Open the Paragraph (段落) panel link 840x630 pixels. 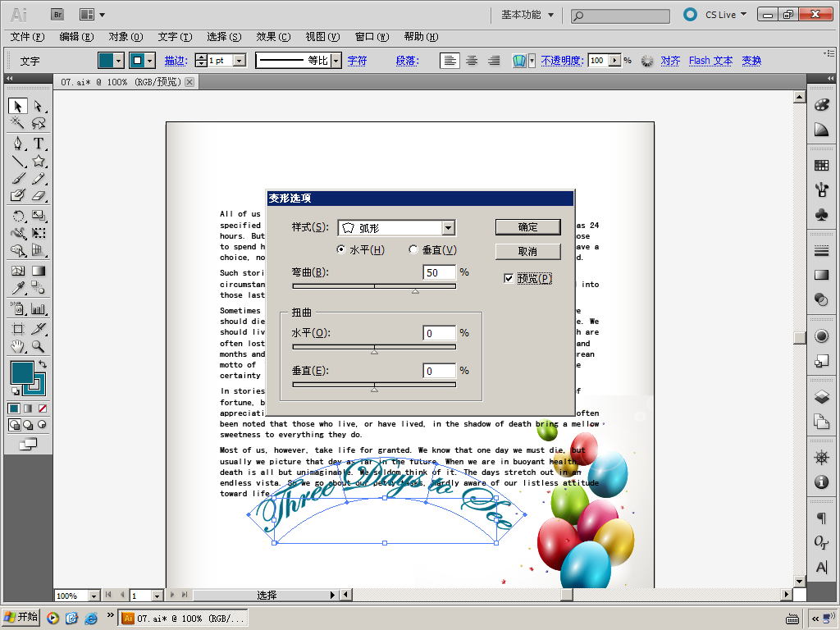(x=407, y=61)
